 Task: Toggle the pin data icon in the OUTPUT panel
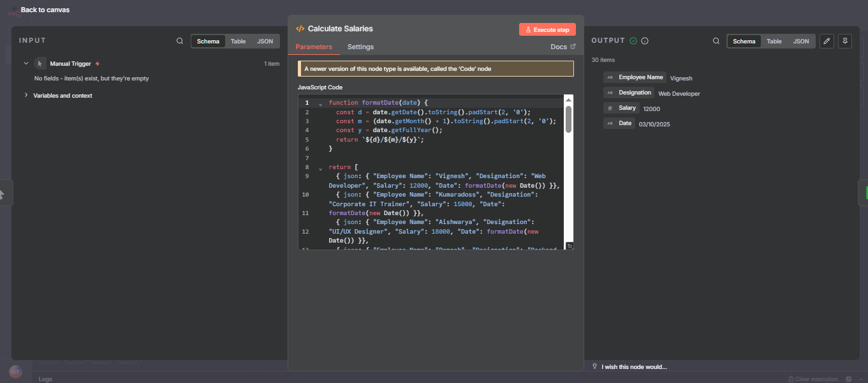[844, 41]
